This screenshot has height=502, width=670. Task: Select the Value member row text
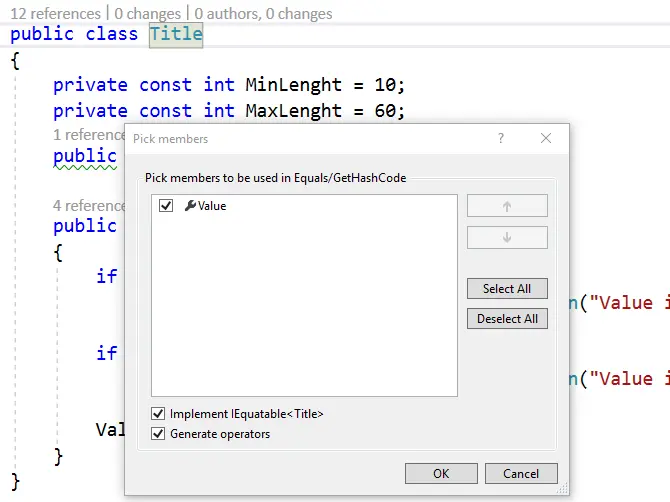pos(212,206)
